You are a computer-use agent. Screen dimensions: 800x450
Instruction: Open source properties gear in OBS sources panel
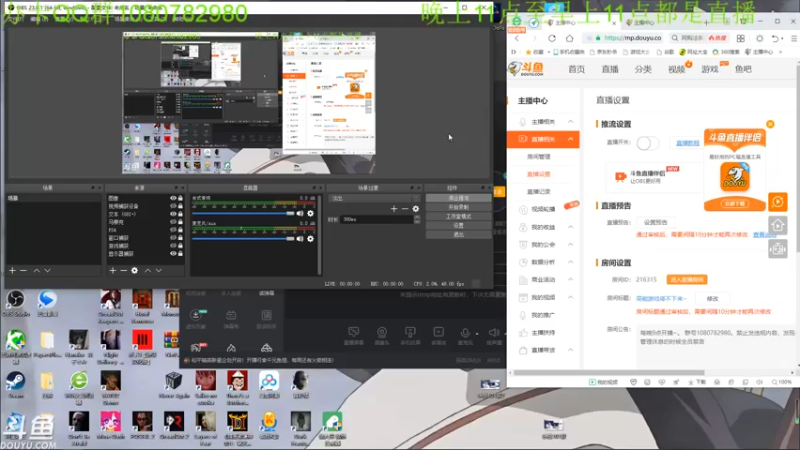click(134, 270)
